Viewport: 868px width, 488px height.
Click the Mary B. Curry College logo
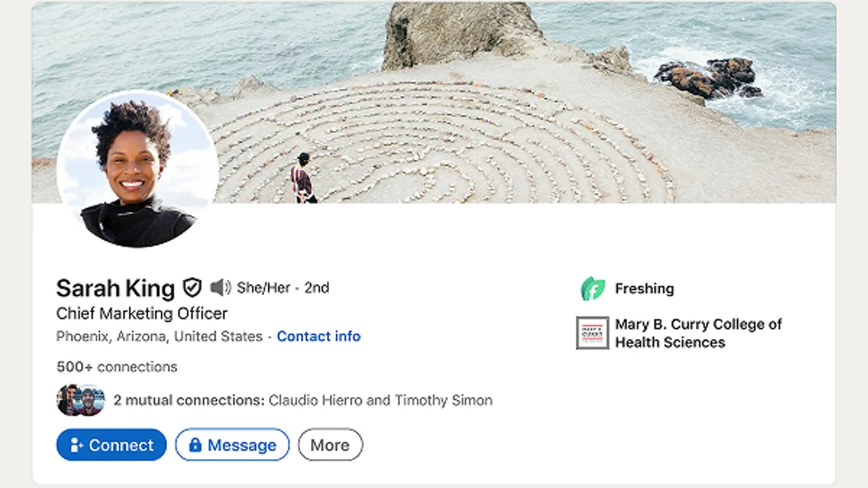592,333
